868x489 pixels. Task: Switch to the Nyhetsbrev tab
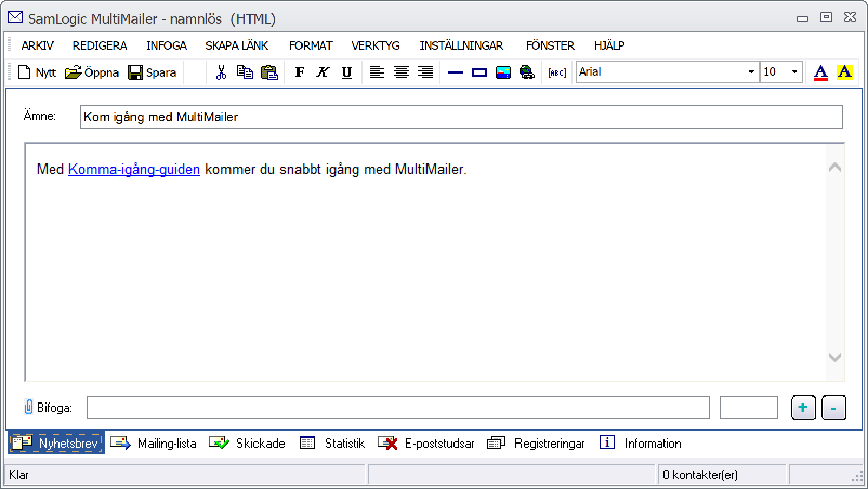(x=56, y=444)
